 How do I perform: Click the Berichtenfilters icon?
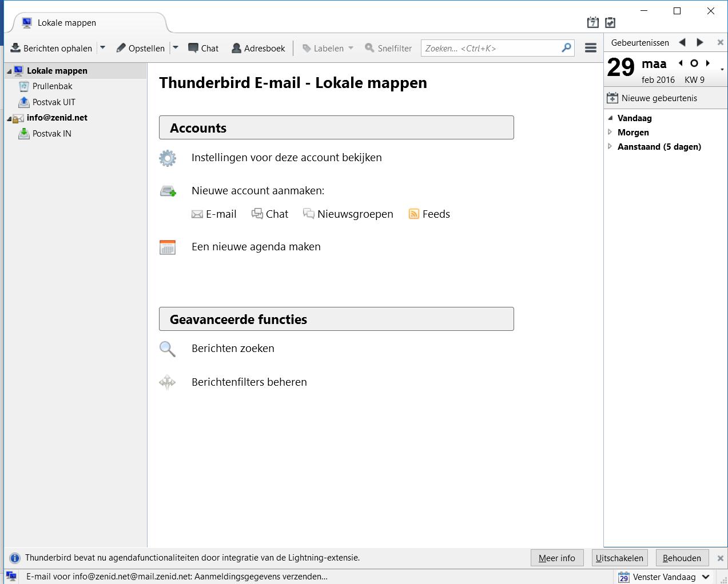tap(168, 382)
